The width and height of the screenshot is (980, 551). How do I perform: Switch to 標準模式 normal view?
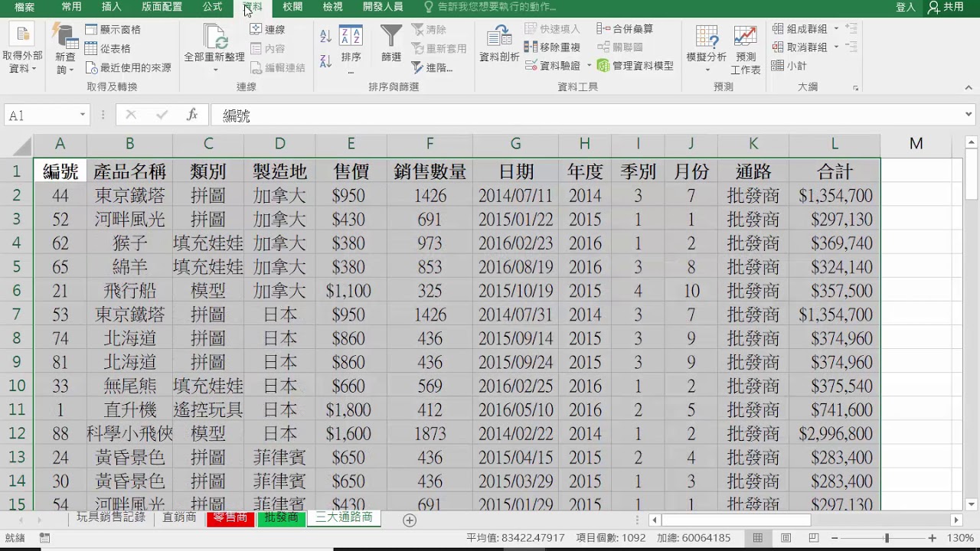tap(757, 538)
